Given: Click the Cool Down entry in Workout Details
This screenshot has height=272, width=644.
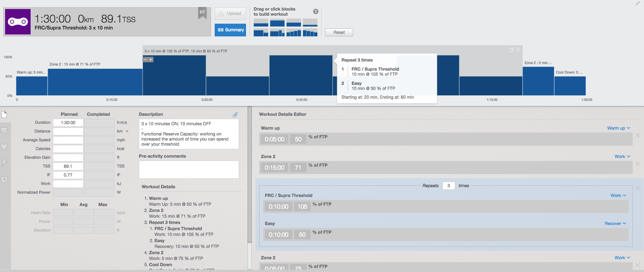Looking at the screenshot, I should (160, 265).
